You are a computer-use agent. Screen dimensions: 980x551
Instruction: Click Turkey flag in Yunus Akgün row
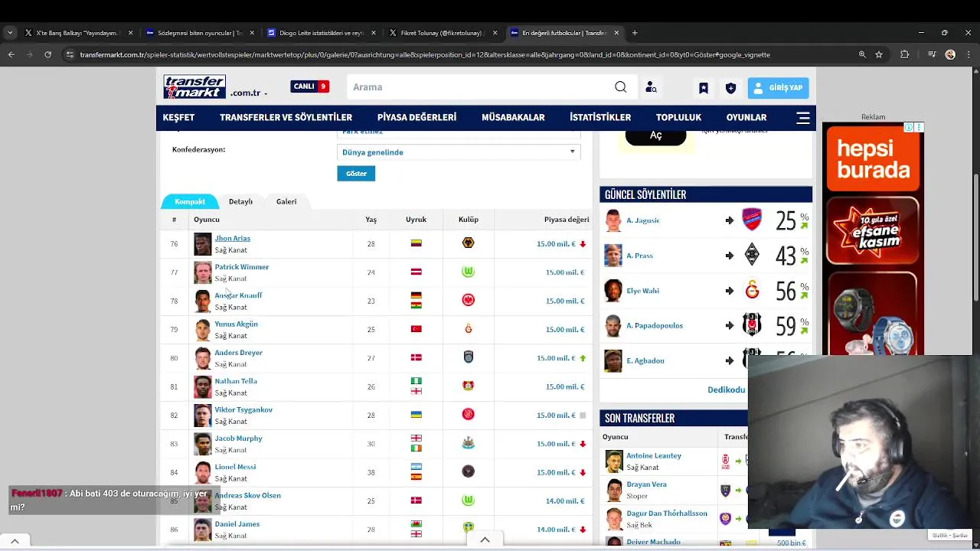point(416,329)
